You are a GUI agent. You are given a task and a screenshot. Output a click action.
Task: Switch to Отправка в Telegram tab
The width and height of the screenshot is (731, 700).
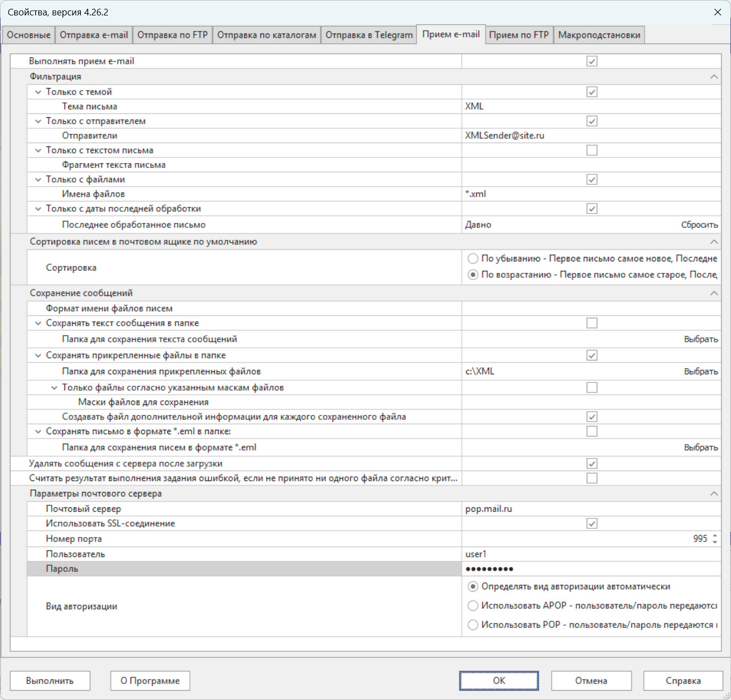point(369,35)
